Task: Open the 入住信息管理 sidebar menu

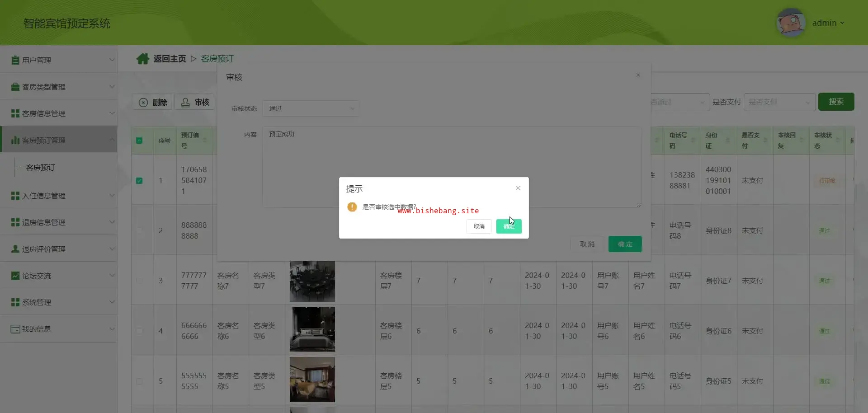Action: coord(59,196)
